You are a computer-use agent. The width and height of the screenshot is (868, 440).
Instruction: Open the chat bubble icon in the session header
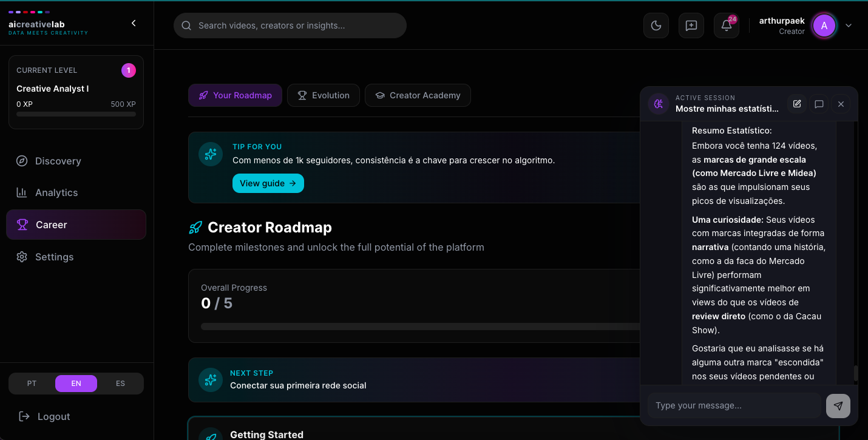819,104
